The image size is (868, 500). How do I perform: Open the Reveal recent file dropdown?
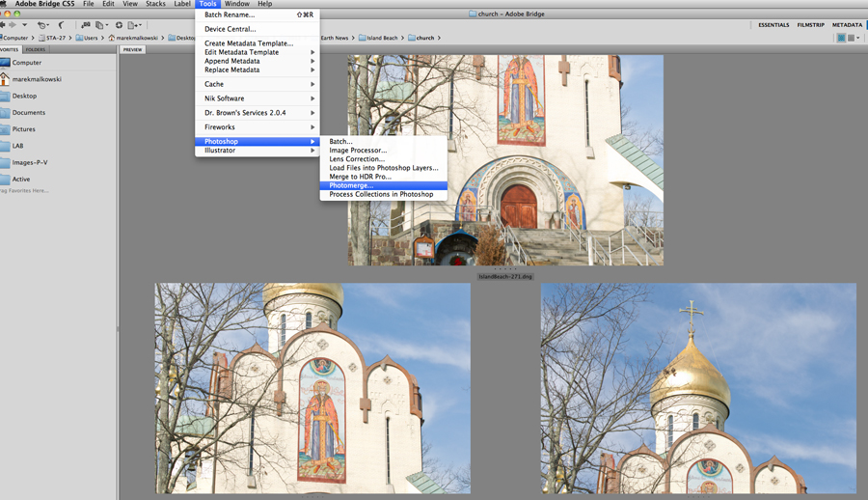click(44, 25)
